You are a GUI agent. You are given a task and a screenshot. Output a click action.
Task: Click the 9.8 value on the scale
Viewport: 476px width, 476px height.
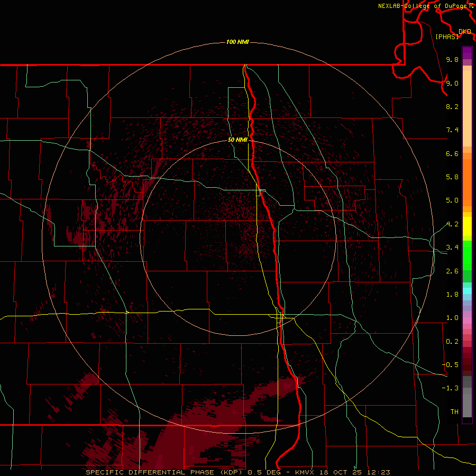[452, 59]
